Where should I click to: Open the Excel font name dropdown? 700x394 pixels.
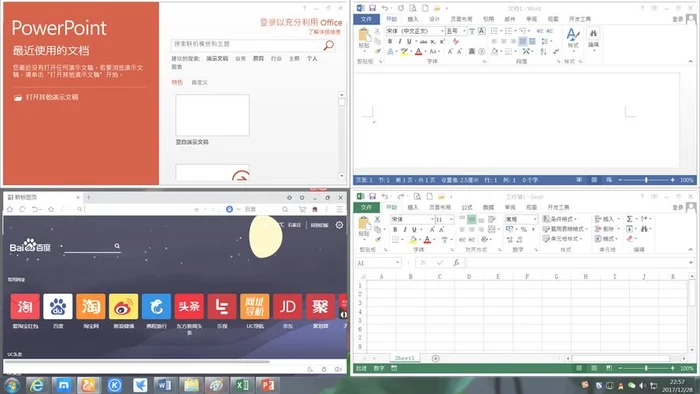pos(432,219)
